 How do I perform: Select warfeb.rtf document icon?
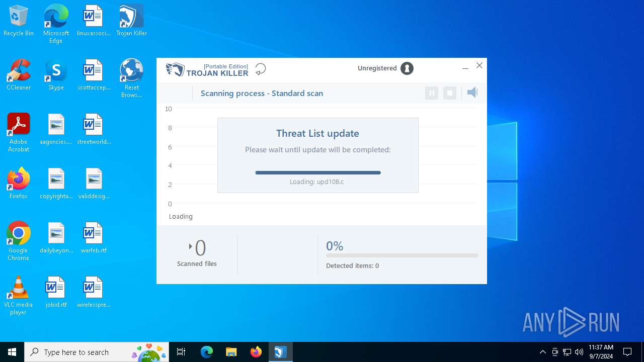click(94, 238)
